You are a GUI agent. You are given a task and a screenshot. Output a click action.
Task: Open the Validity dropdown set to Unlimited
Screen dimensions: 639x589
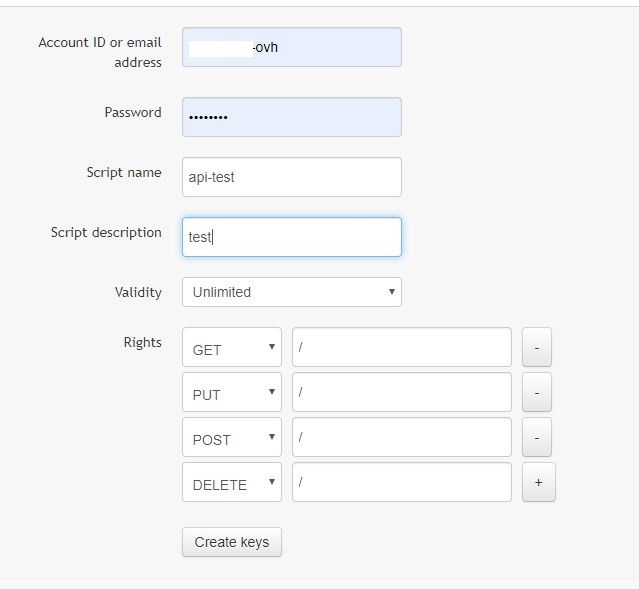[x=291, y=292]
